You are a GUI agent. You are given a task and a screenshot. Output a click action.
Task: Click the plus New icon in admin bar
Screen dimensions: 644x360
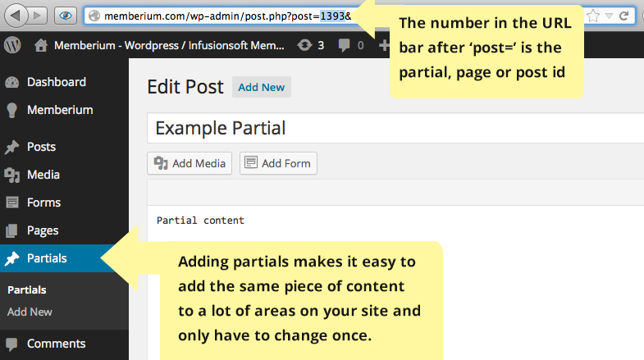tap(384, 45)
